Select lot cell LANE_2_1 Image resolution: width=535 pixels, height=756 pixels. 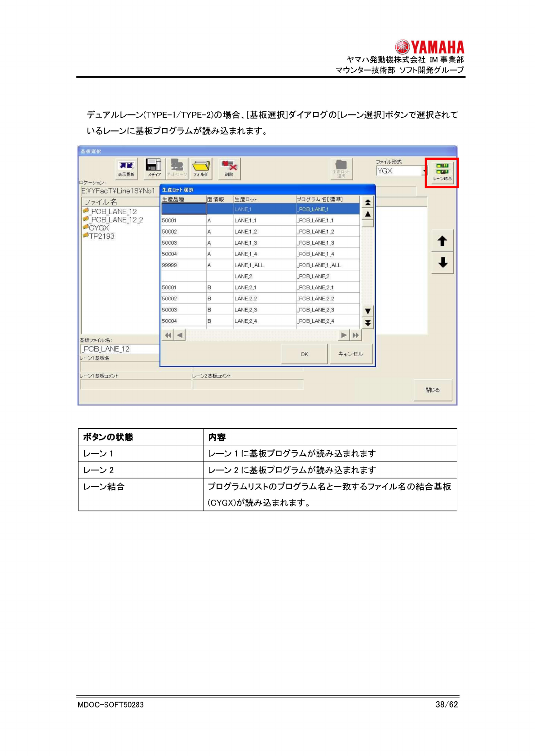[264, 287]
